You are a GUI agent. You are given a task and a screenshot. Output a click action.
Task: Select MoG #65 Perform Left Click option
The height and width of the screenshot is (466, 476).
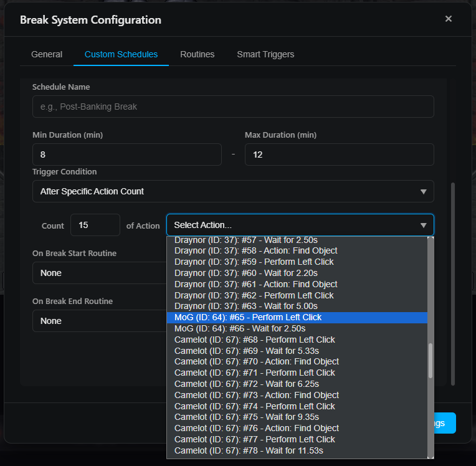pos(297,317)
